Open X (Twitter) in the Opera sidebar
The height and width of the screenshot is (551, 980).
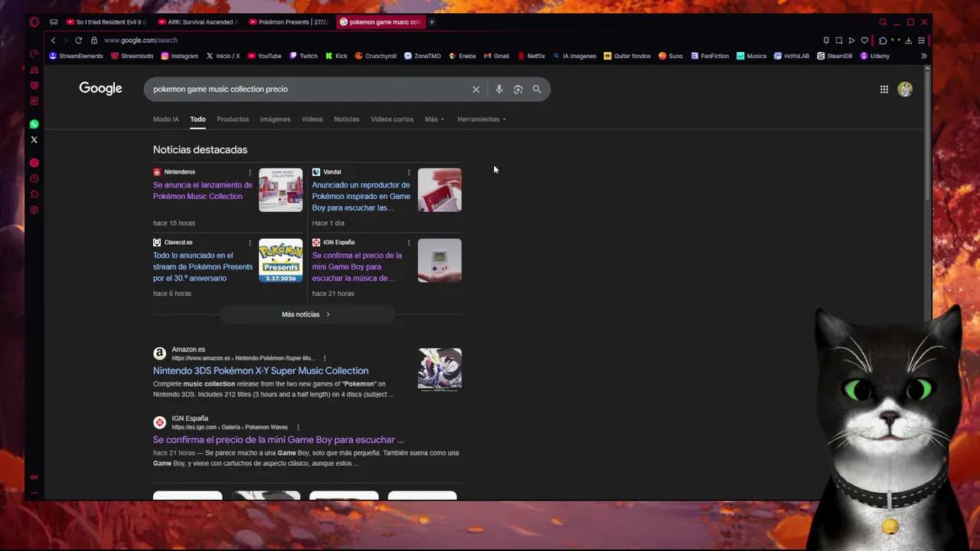point(34,139)
